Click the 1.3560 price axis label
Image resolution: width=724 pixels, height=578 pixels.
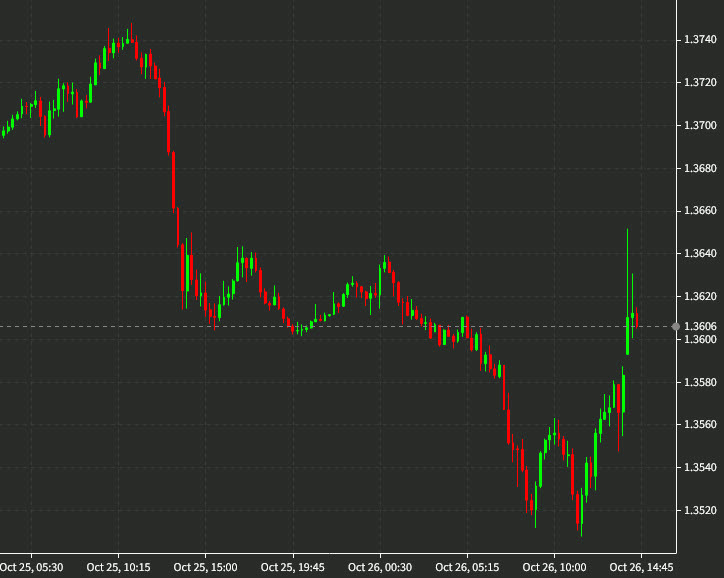[x=700, y=425]
